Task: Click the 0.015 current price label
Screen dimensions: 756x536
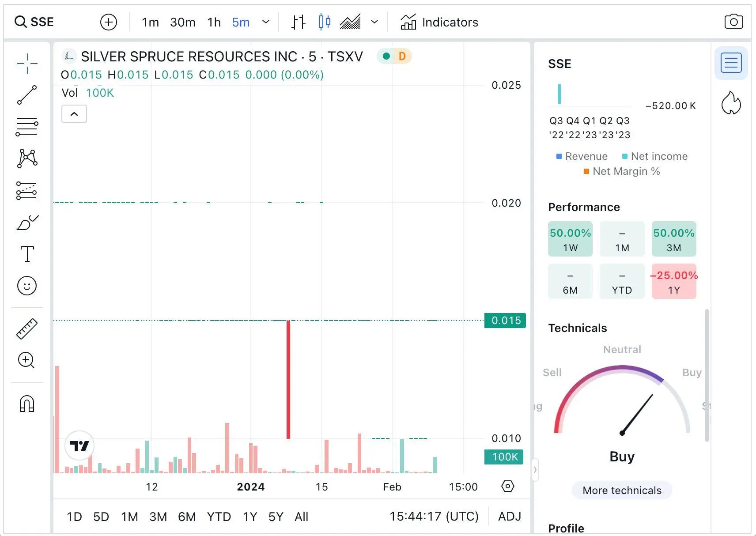Action: 505,321
